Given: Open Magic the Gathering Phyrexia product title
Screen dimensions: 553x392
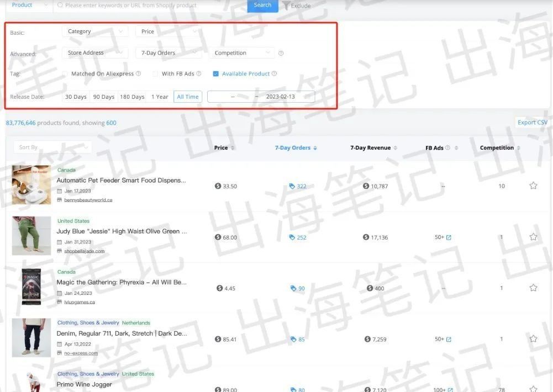Looking at the screenshot, I should [x=122, y=282].
